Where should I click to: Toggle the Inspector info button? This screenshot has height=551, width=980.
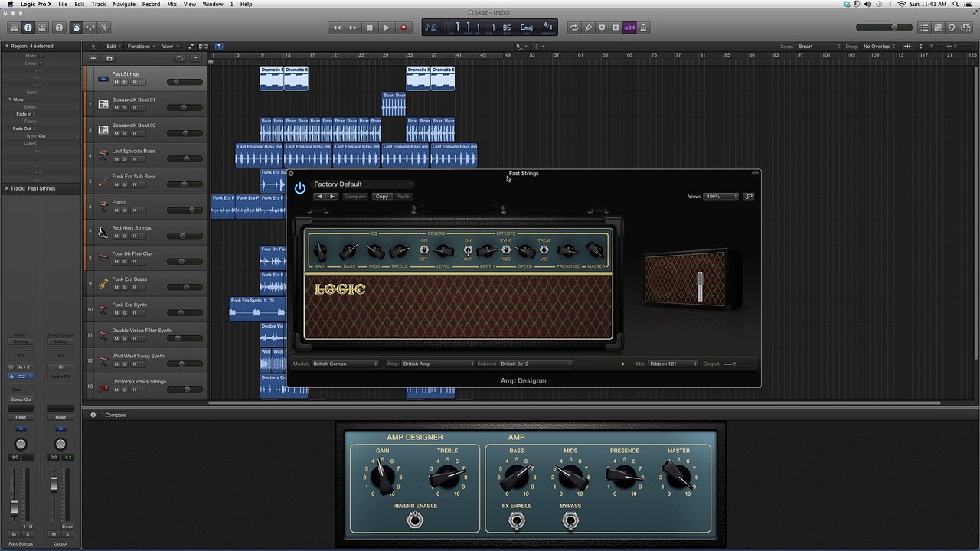[x=28, y=28]
